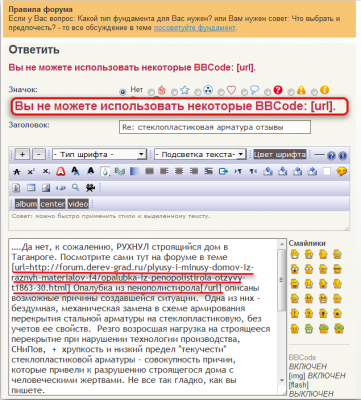This screenshot has width=361, height=400.
Task: Click the 'Ответить' heading text
Action: (x=34, y=50)
